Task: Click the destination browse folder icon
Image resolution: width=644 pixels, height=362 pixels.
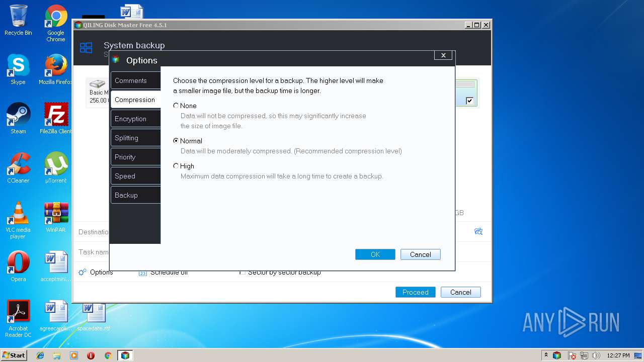Action: (x=478, y=231)
